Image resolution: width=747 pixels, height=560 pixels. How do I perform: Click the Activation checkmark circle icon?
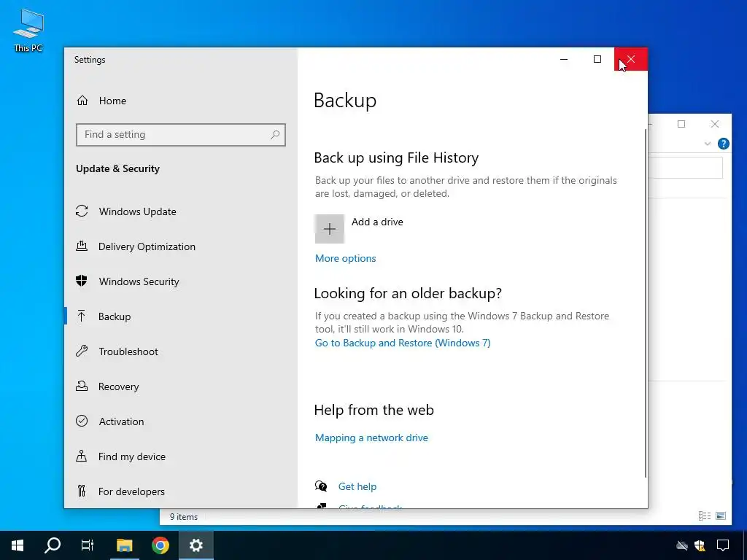point(82,421)
